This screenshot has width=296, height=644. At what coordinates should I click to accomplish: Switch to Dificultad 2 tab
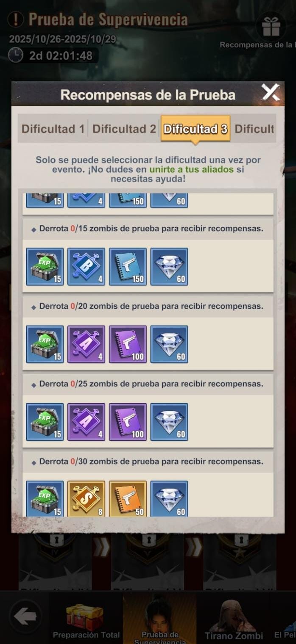124,129
